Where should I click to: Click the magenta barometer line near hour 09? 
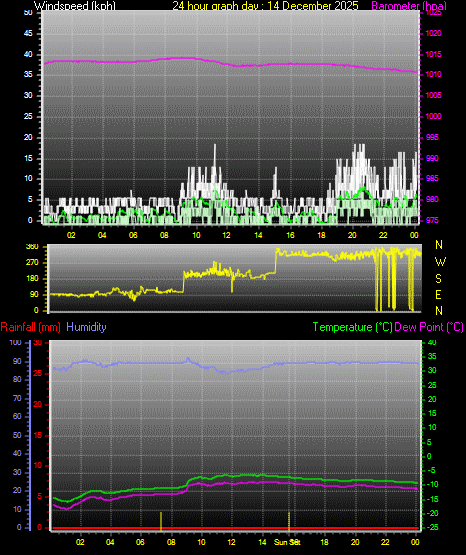(x=182, y=58)
